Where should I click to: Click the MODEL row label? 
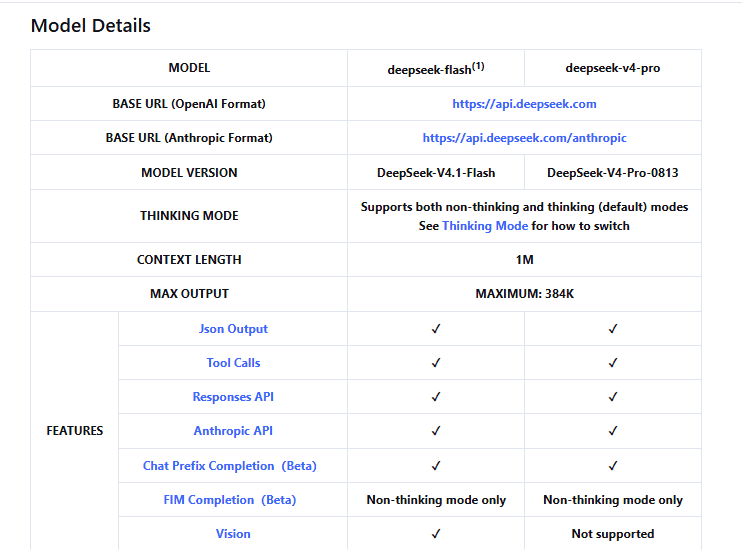[x=189, y=68]
